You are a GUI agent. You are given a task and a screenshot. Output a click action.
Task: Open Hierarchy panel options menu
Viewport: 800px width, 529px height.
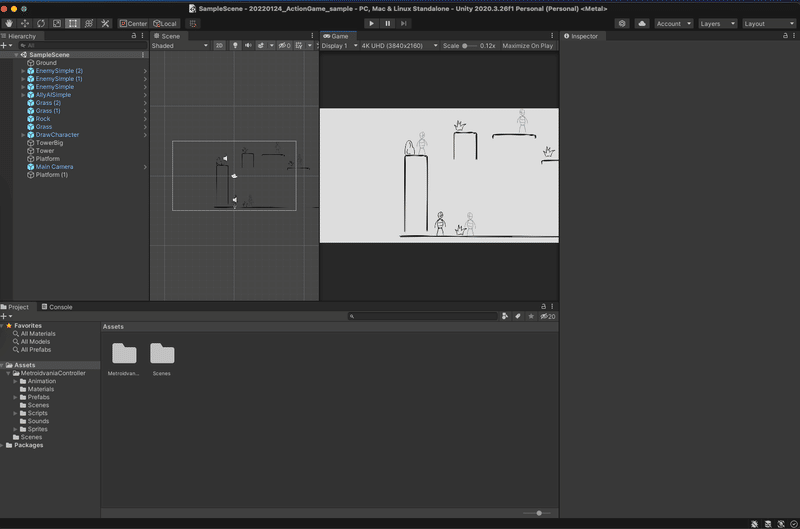tap(142, 36)
